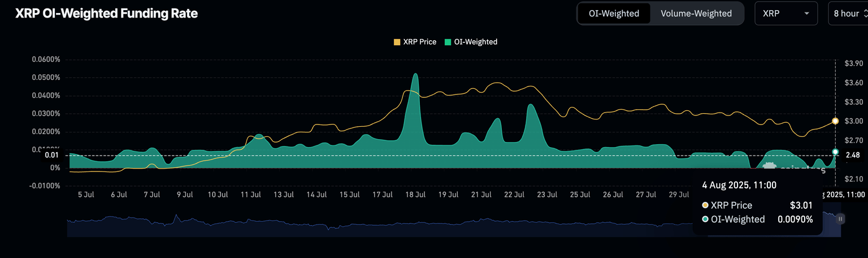
Task: Open the XRP coin dropdown
Action: coord(785,14)
